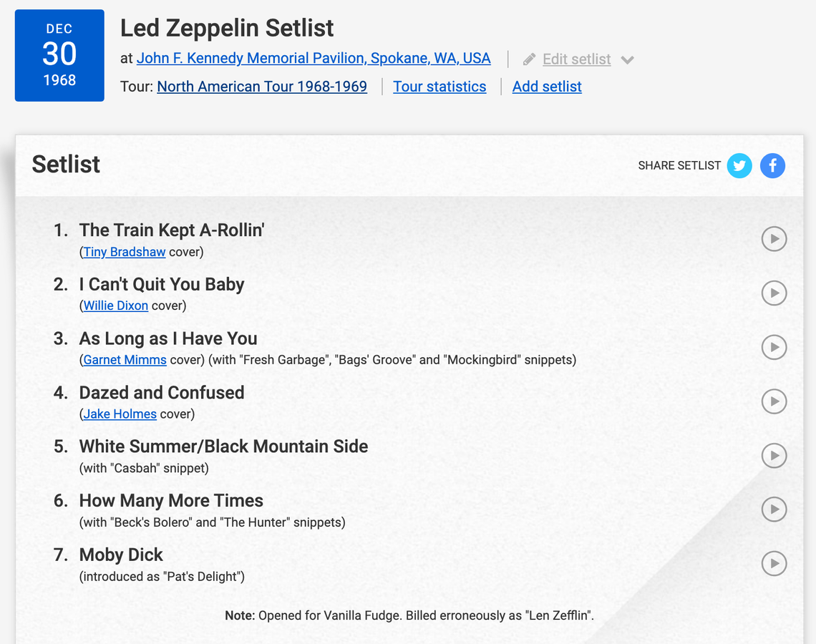Play "White Summer/Black Mountain Side"

pos(774,455)
